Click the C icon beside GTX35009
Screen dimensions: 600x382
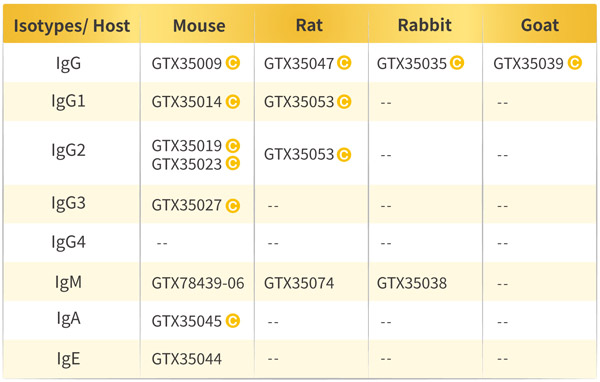233,63
